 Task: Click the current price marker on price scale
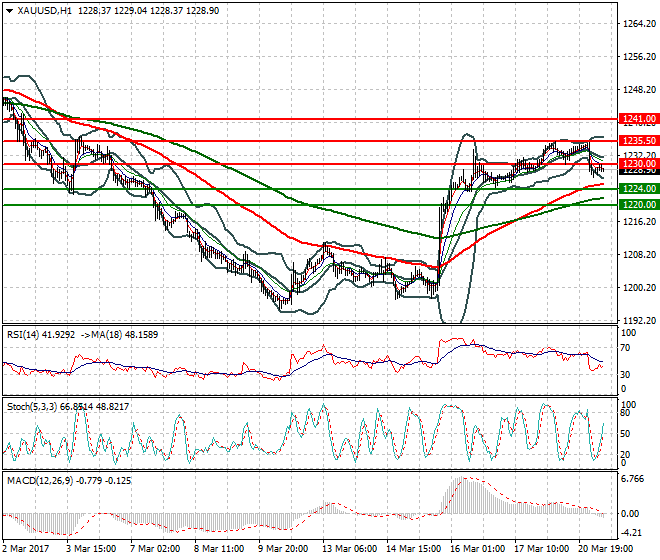639,171
